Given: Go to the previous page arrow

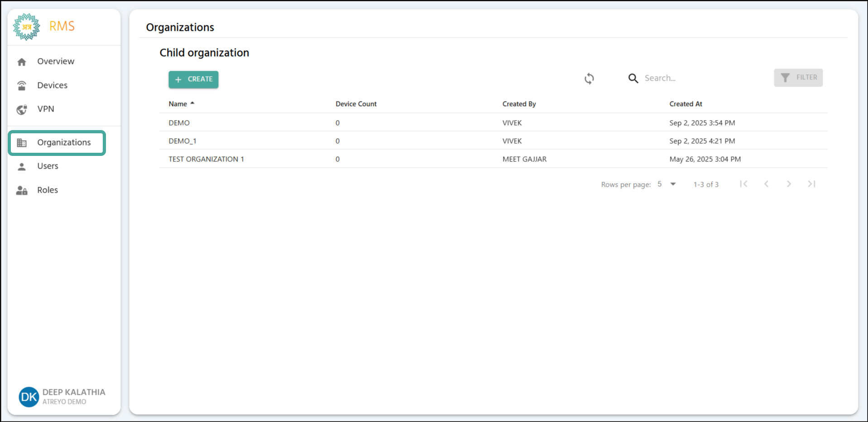Looking at the screenshot, I should pyautogui.click(x=766, y=184).
